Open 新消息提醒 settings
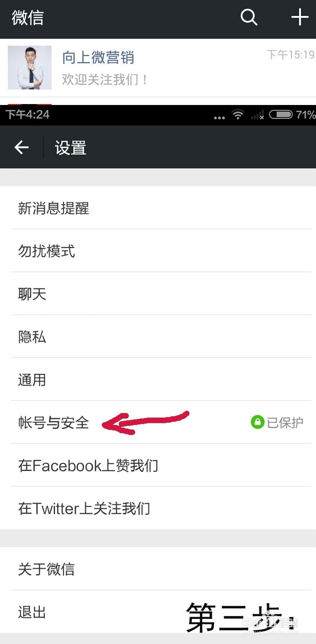Viewport: 316px width, 644px height. click(x=158, y=208)
